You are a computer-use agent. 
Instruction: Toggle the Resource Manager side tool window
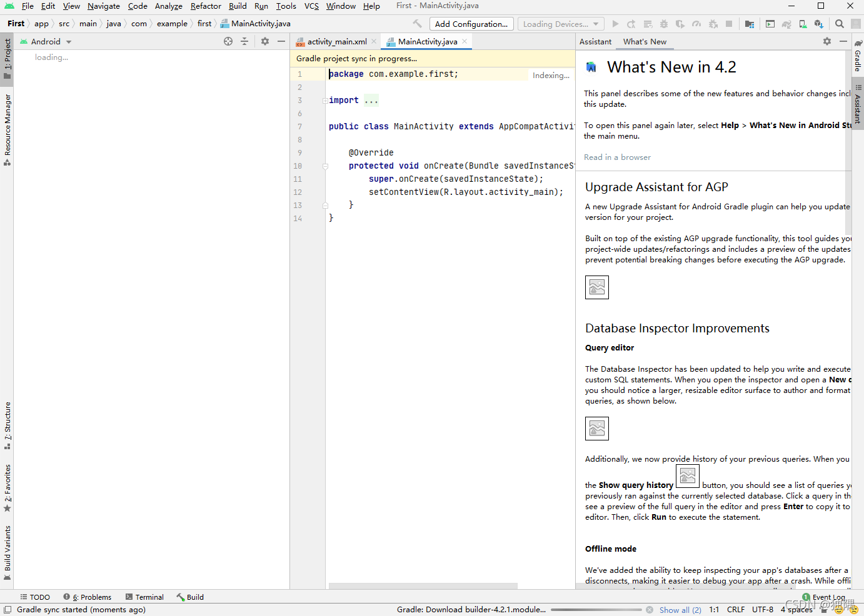(x=7, y=129)
